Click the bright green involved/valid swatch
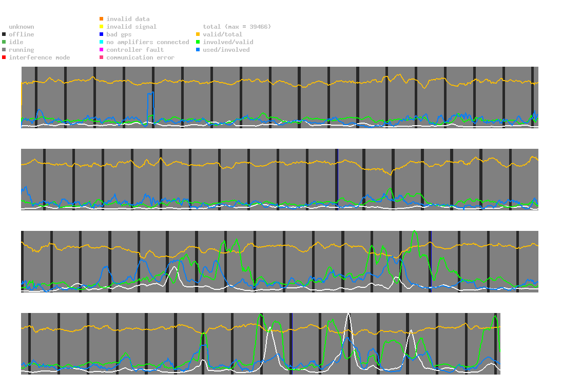 (198, 42)
